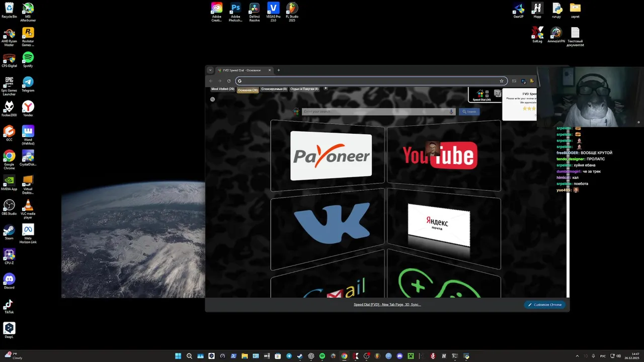Launch ExitLag desktop shortcut
This screenshot has height=362, width=644.
[x=537, y=35]
